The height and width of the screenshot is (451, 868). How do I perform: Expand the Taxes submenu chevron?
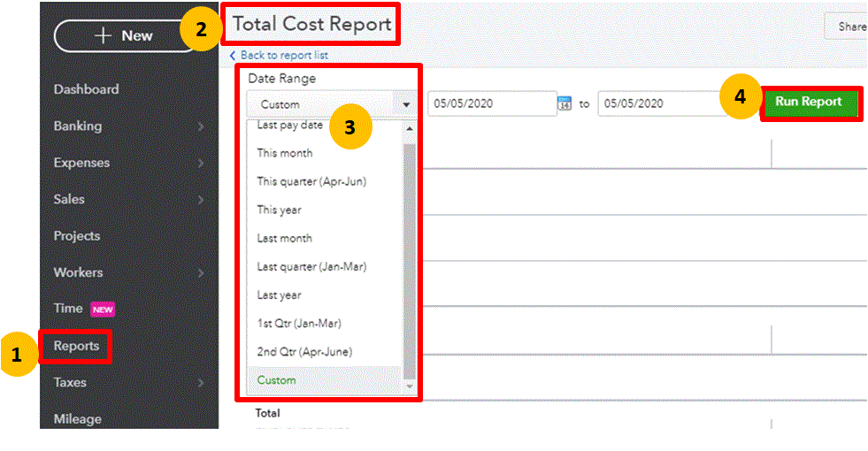201,383
